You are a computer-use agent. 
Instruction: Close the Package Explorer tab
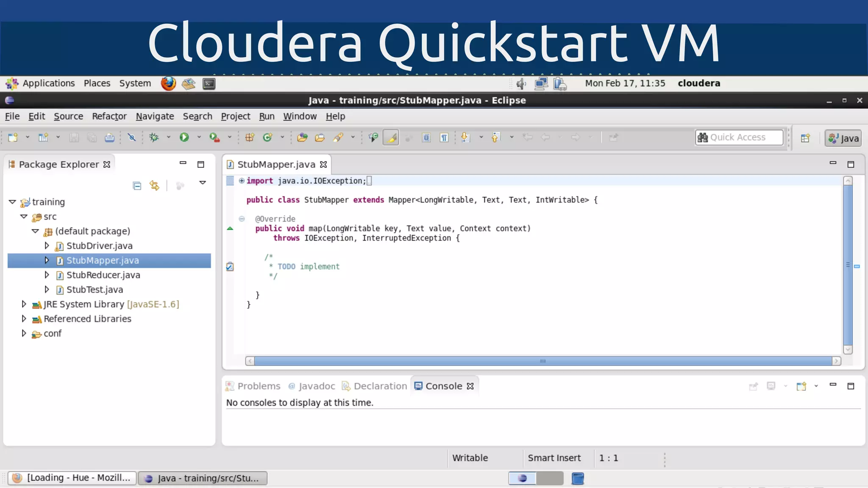coord(107,164)
